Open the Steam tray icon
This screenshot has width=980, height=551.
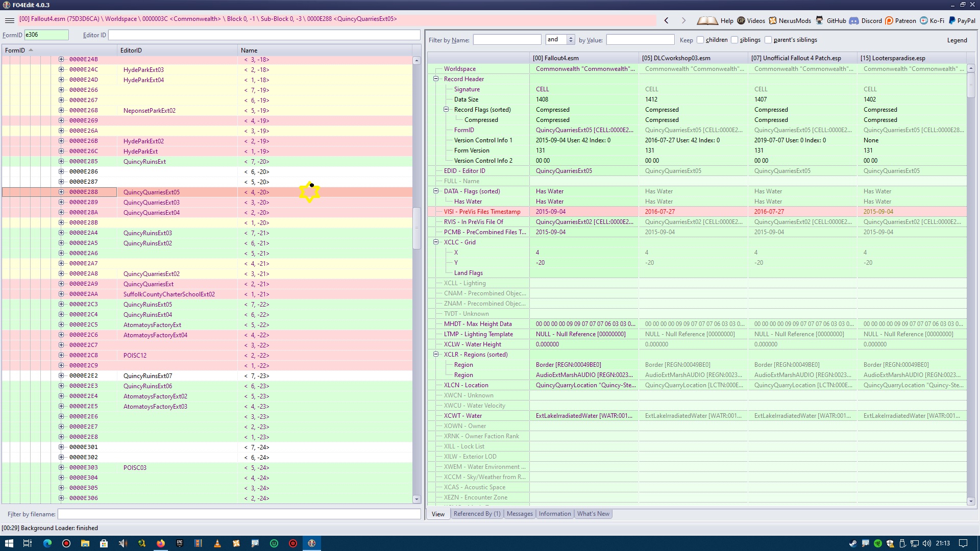click(852, 543)
